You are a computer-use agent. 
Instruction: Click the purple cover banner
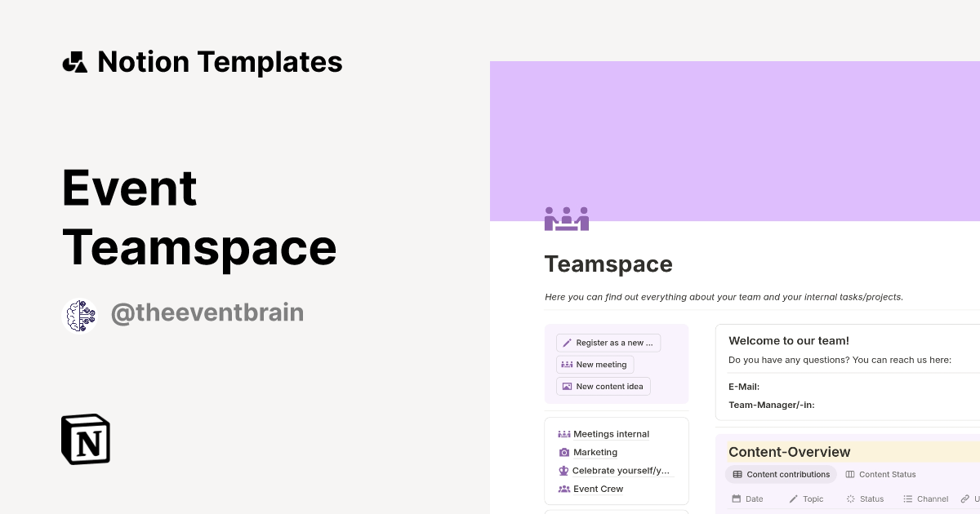click(735, 139)
